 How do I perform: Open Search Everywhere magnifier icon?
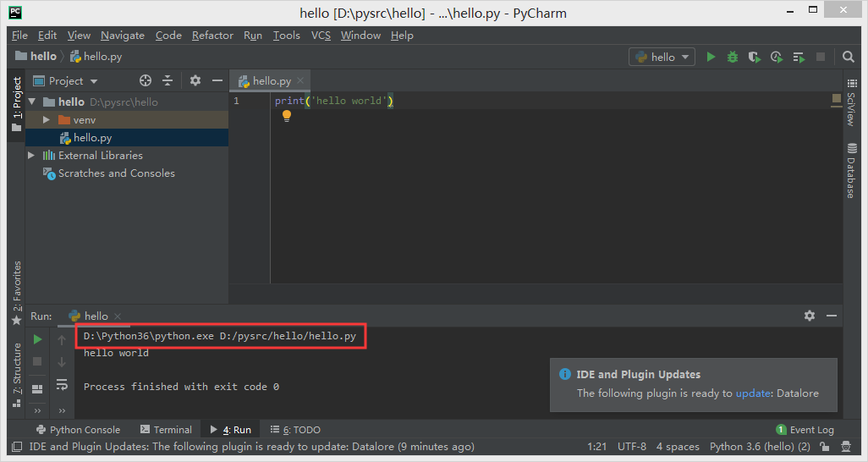click(849, 57)
